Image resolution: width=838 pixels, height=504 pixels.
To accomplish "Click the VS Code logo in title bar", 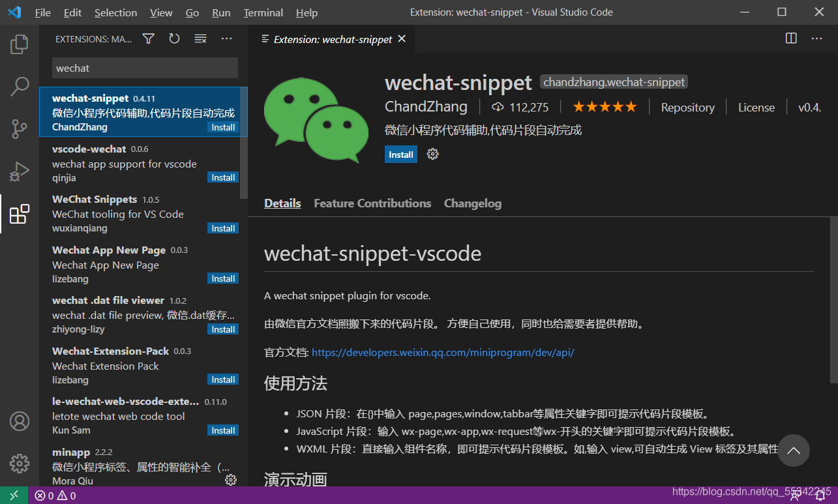I will coord(14,12).
